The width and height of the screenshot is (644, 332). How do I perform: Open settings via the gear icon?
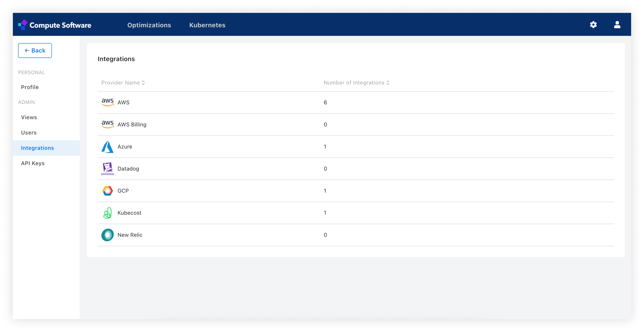[593, 25]
